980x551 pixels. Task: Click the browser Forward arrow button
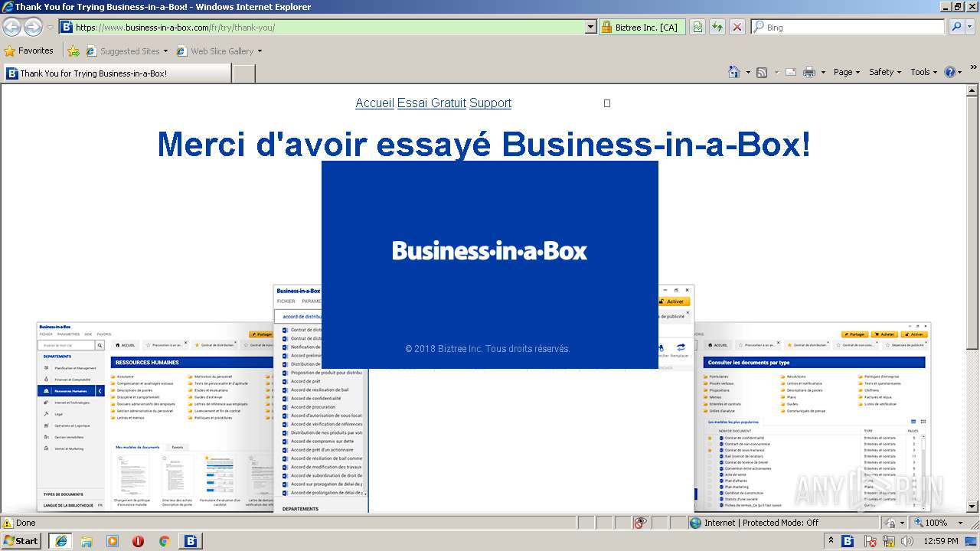pos(33,27)
